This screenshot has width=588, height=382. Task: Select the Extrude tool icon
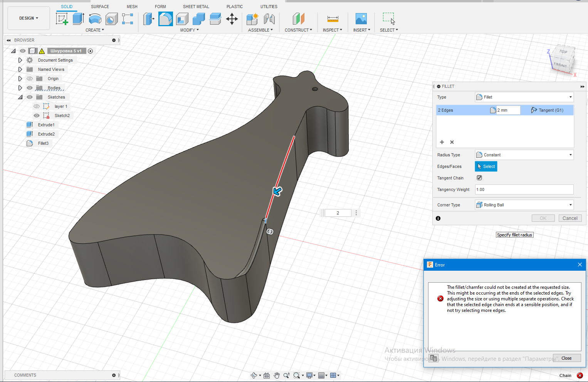coord(78,19)
